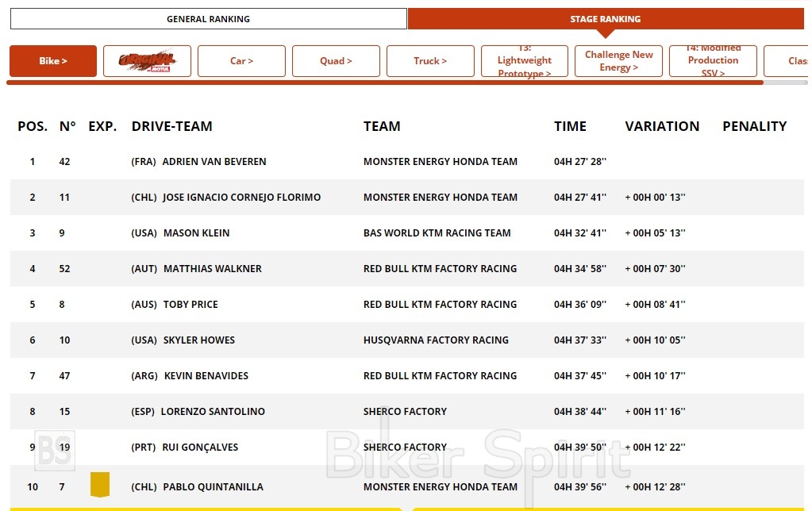Viewport: 812px width, 511px height.
Task: Select the Bike category button
Action: coord(53,61)
